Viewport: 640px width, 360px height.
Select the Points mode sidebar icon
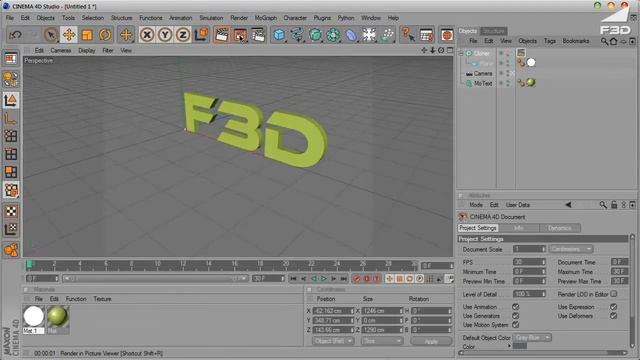tap(11, 136)
